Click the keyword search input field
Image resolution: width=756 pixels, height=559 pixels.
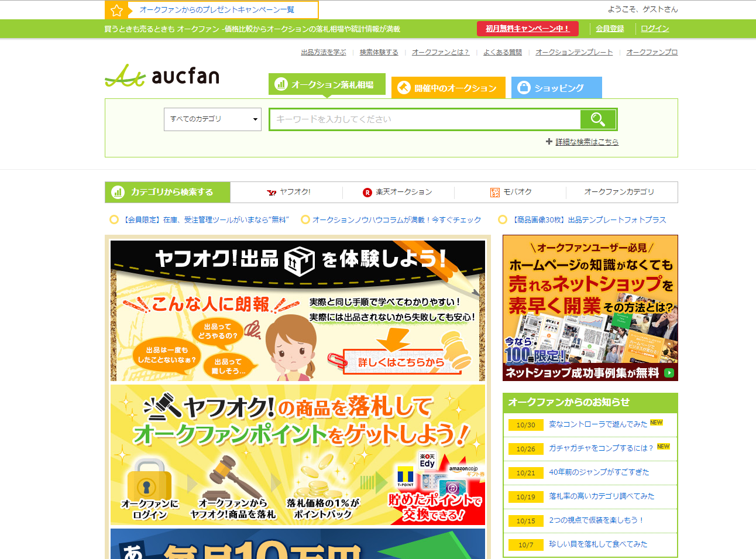coord(425,119)
